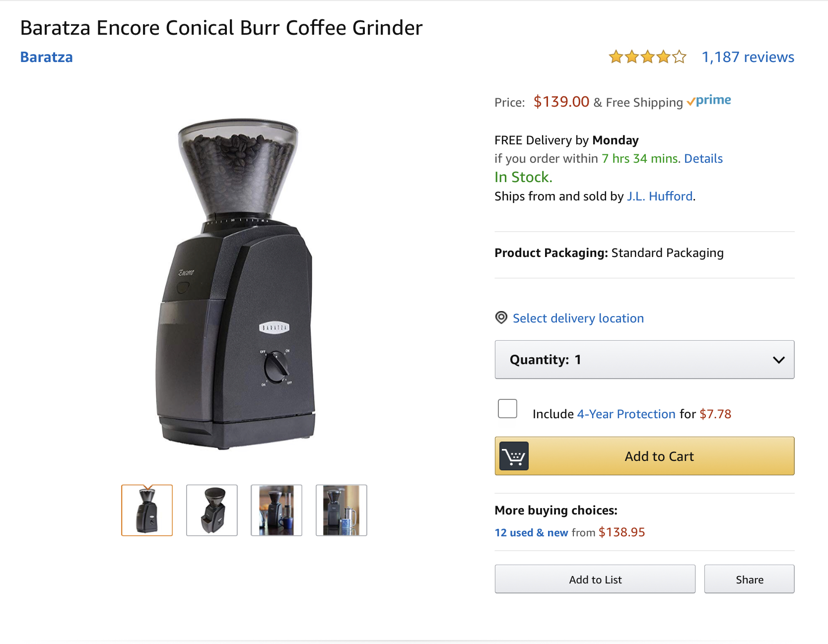Image resolution: width=828 pixels, height=644 pixels.
Task: Open seller J.L. Hufford link
Action: tap(660, 196)
